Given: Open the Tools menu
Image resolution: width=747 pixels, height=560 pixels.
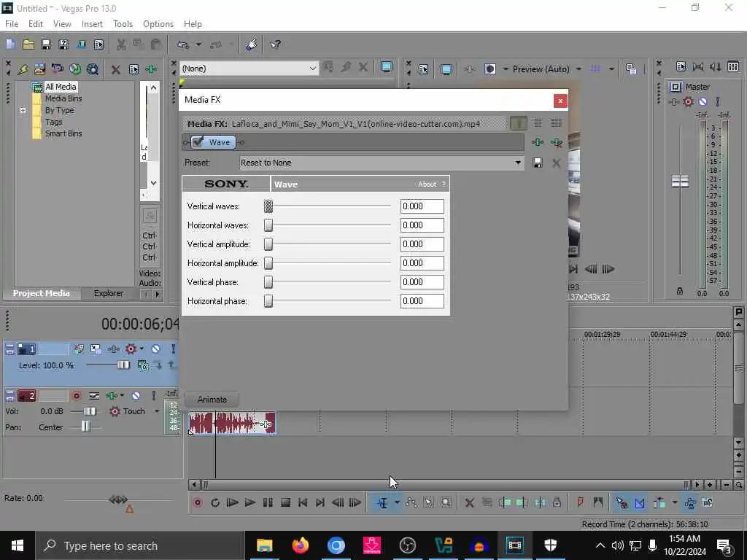Looking at the screenshot, I should 123,24.
